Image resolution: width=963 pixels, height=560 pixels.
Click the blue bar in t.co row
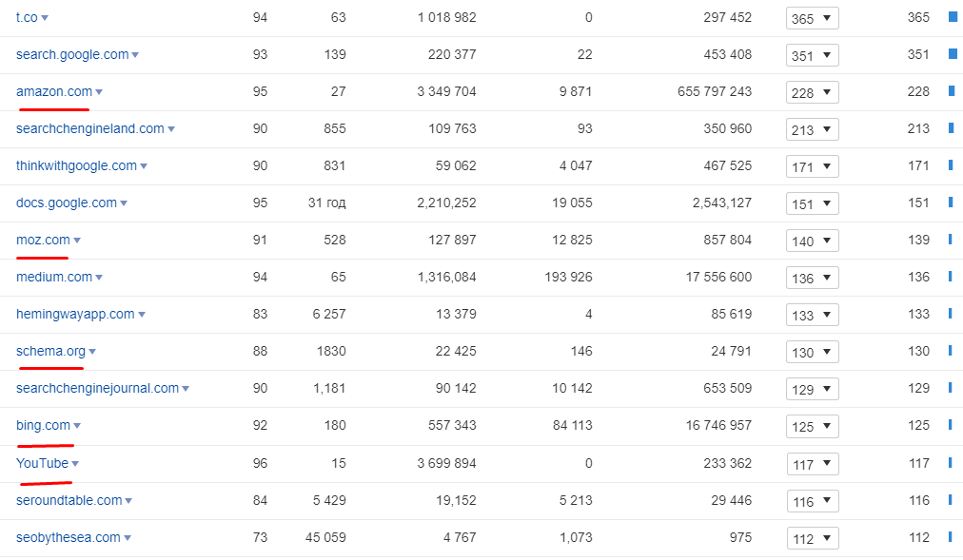click(952, 17)
